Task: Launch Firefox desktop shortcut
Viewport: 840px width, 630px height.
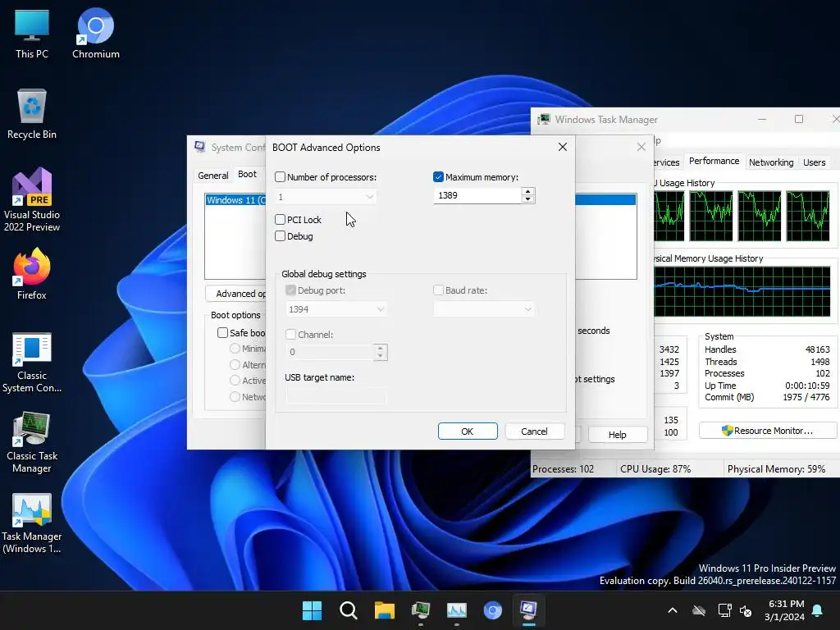Action: pos(32,274)
